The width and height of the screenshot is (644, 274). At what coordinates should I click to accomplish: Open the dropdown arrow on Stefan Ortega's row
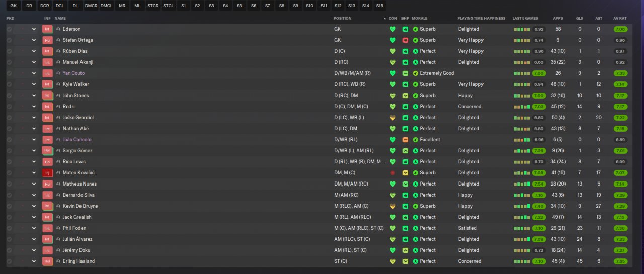pos(34,40)
